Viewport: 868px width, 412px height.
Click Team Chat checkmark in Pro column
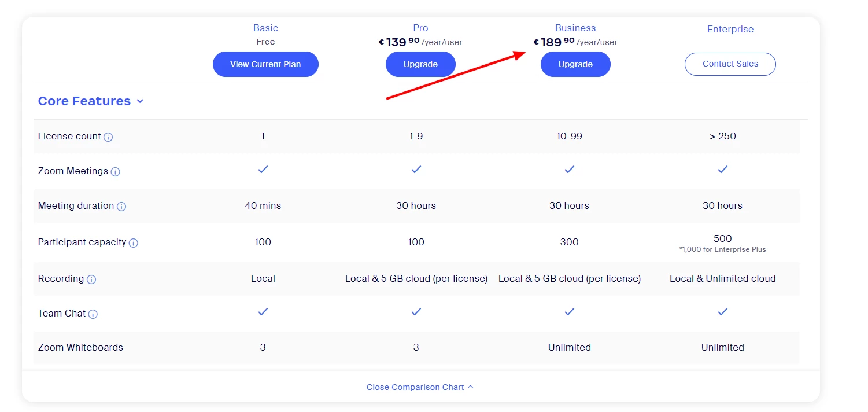pos(416,312)
